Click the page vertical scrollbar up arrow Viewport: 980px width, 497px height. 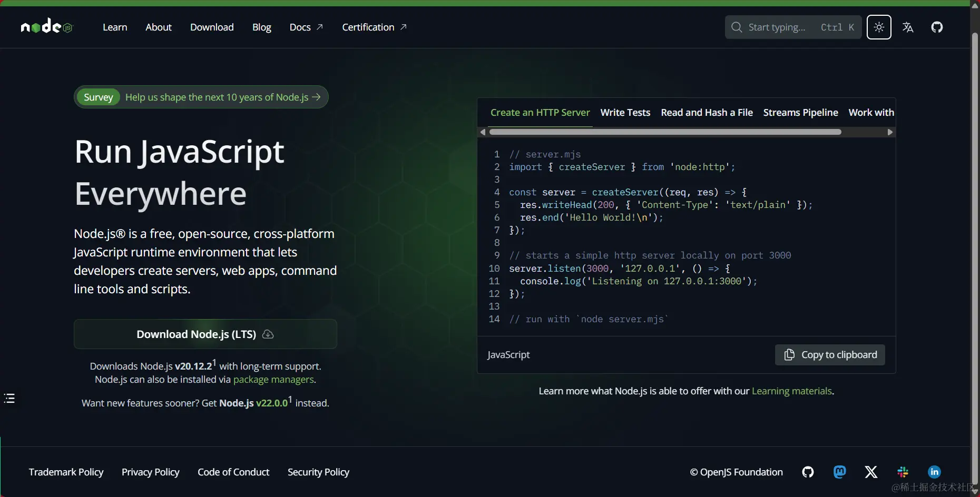pyautogui.click(x=975, y=6)
